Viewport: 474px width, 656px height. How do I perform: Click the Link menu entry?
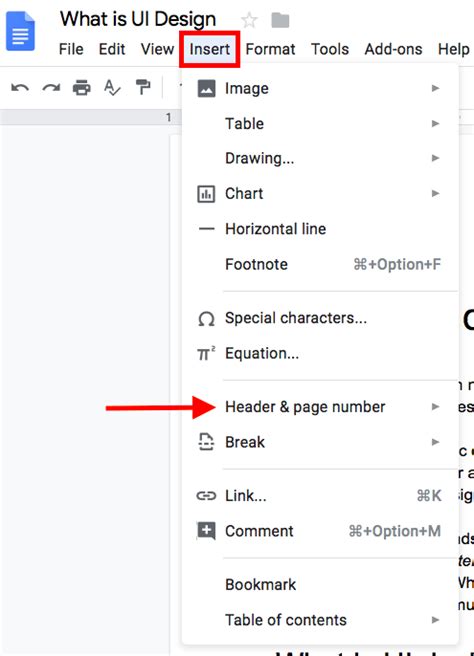[x=320, y=496]
